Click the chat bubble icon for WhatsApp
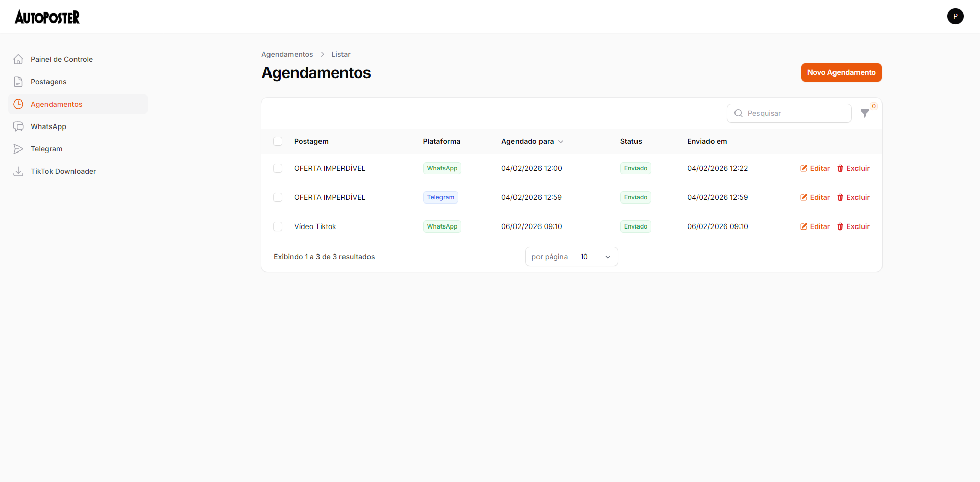Screen dimensions: 980x482 pyautogui.click(x=18, y=126)
